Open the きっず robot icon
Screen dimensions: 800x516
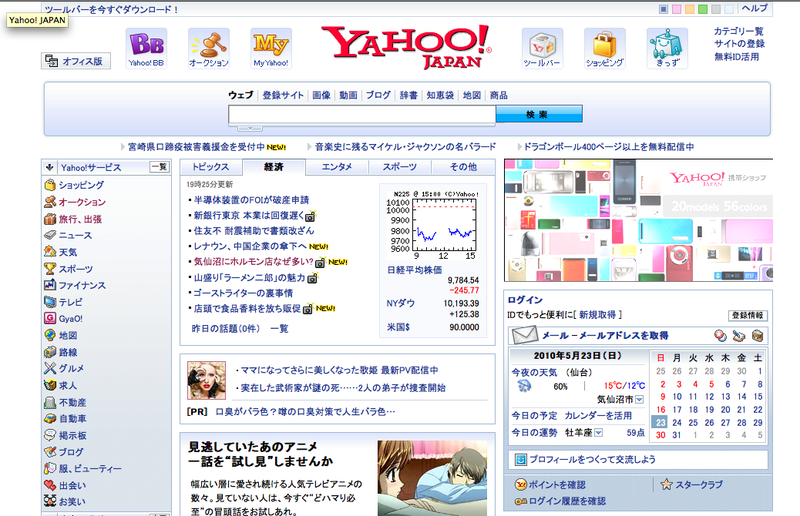(667, 48)
